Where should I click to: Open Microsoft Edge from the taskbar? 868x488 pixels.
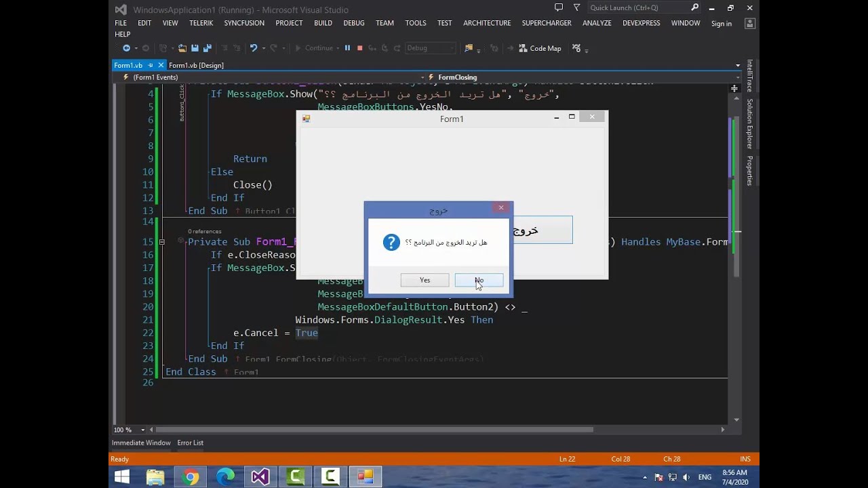point(225,477)
